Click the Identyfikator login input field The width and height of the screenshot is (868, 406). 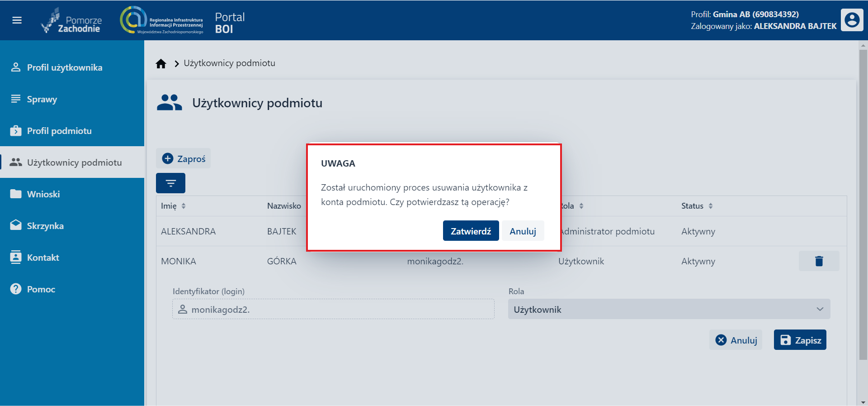(x=333, y=310)
